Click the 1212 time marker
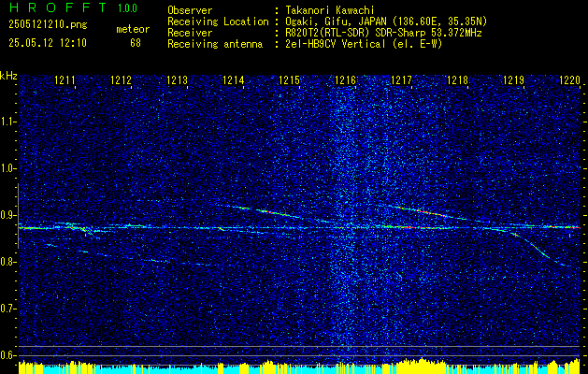Viewport: 588px width, 374px height. [x=121, y=79]
